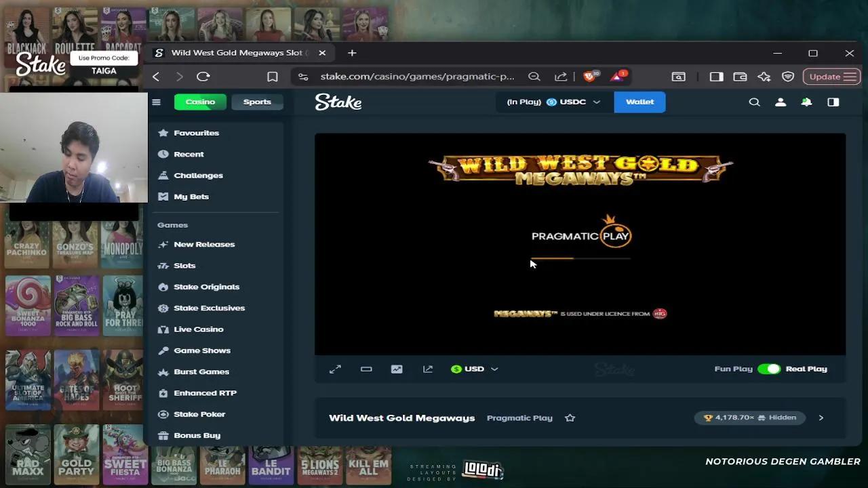Screen dimensions: 868x488
Task: Go forward using the browser forward arrow
Action: pyautogui.click(x=180, y=77)
